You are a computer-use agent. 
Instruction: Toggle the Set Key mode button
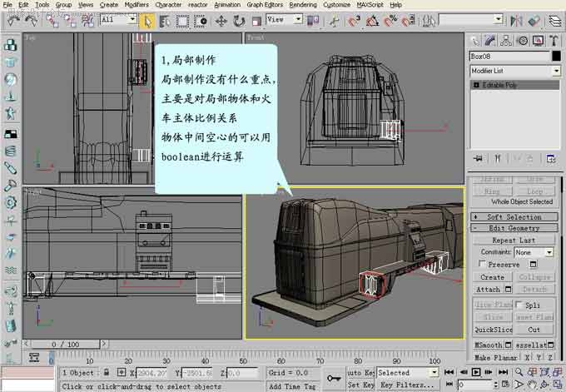(x=360, y=385)
